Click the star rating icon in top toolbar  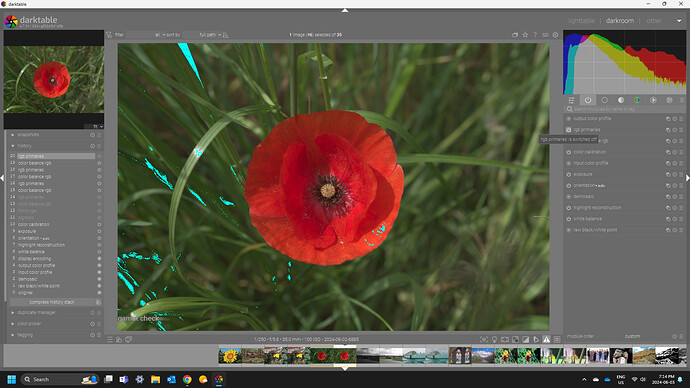[525, 35]
